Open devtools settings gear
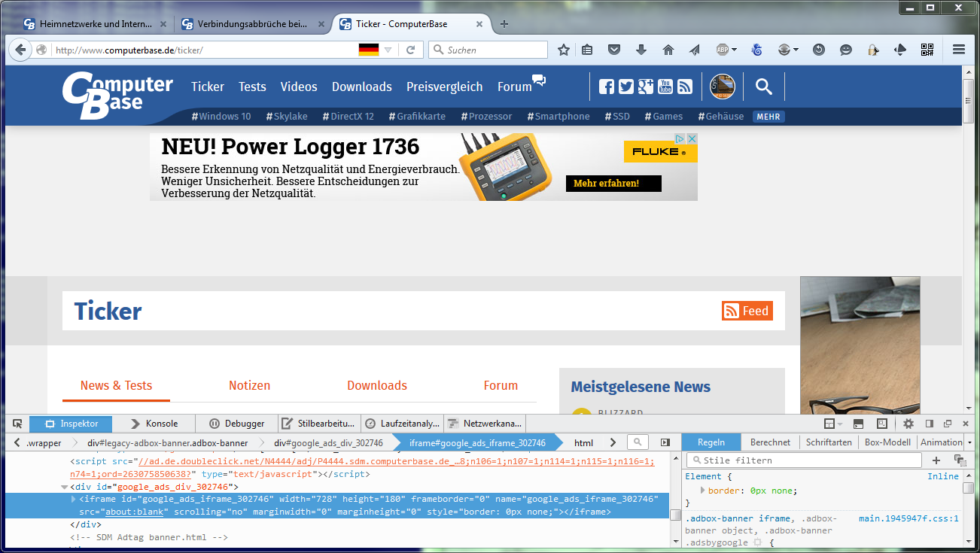Viewport: 980px width, 553px height. (908, 424)
